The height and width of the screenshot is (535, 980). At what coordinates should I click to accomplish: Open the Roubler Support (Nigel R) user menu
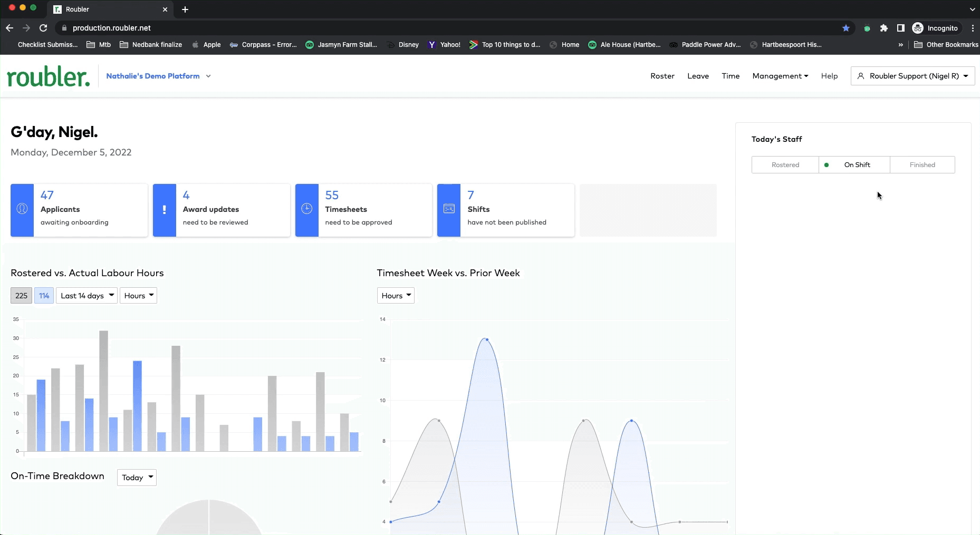(912, 76)
